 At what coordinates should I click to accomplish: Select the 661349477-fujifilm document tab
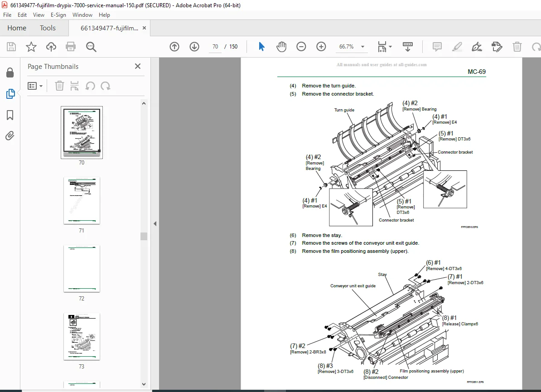(x=109, y=28)
